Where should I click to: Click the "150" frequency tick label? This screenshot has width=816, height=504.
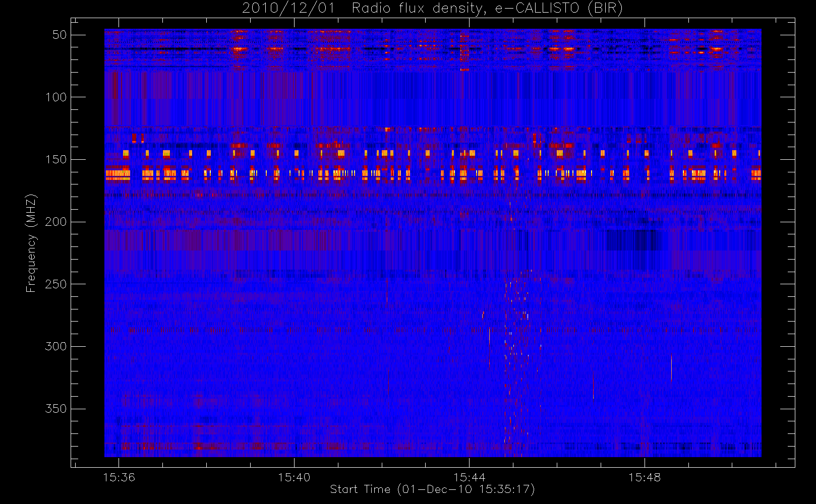point(56,160)
